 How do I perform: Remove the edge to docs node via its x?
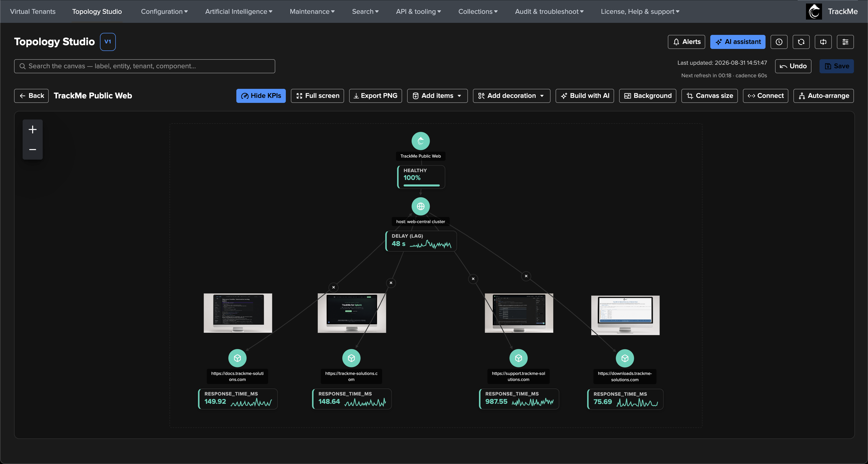334,287
